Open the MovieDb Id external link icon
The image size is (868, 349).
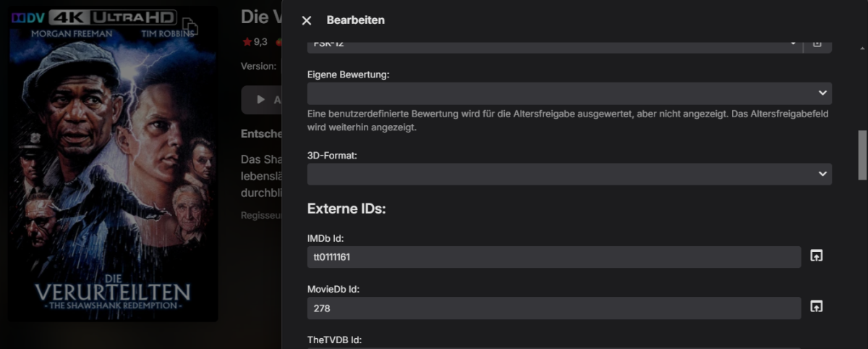tap(817, 306)
